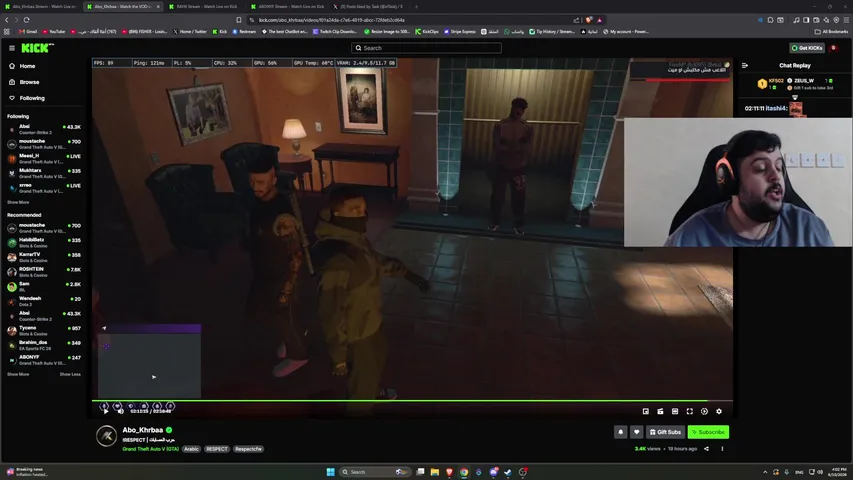This screenshot has width=853, height=480.
Task: Open the YouTube bookmark
Action: click(53, 32)
